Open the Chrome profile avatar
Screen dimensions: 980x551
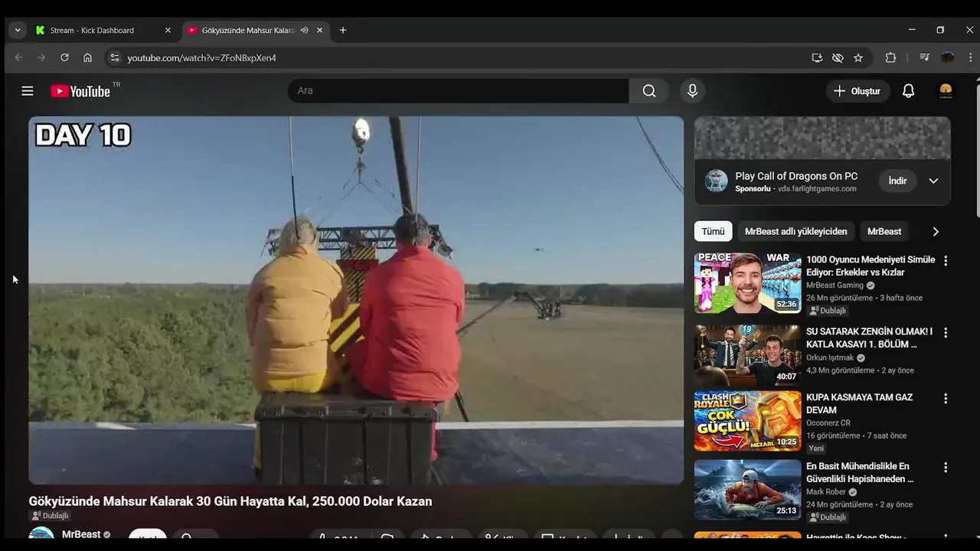[948, 57]
